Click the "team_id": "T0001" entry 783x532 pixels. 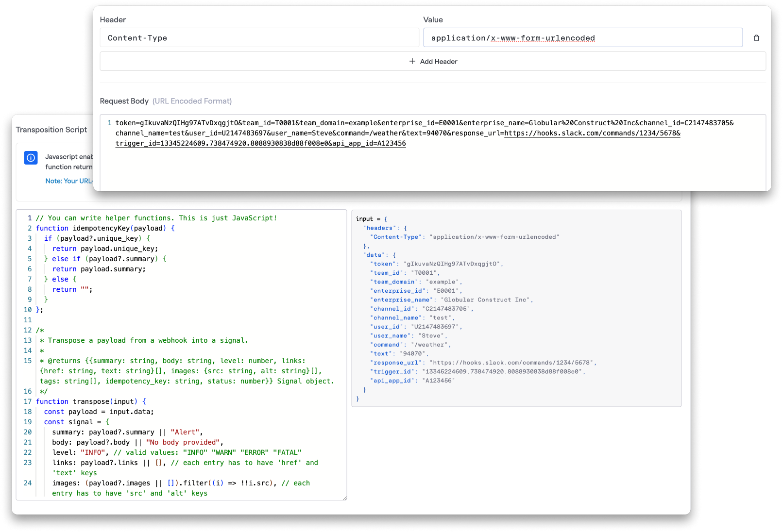405,273
